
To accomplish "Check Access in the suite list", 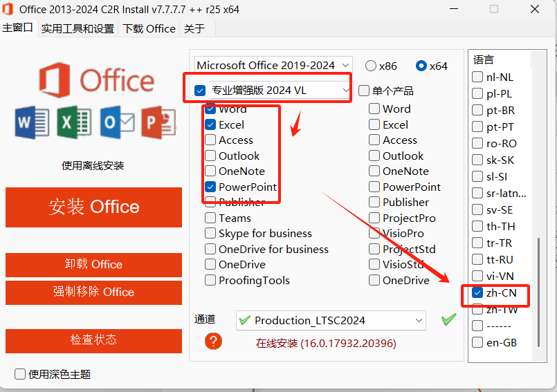I will (x=210, y=140).
